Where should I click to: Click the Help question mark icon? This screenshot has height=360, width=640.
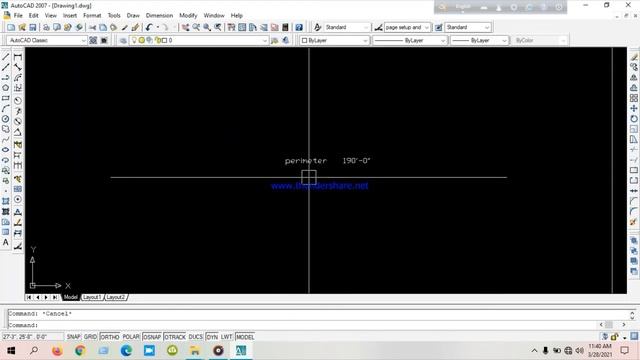[299, 27]
